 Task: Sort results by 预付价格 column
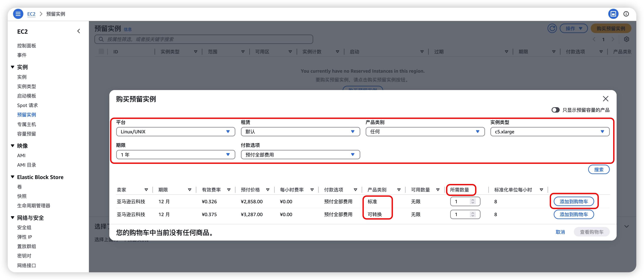click(267, 190)
